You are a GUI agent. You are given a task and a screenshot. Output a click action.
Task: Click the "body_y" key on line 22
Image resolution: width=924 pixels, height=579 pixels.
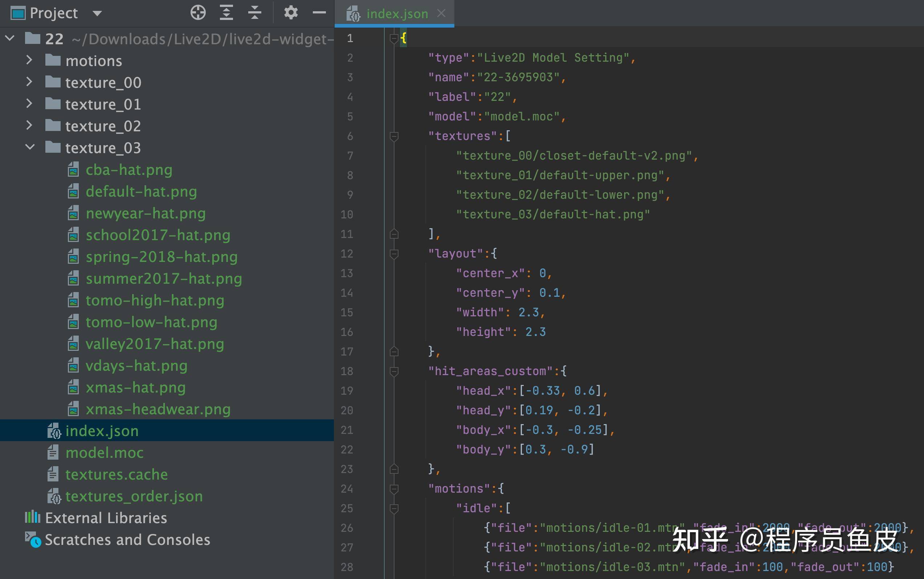[483, 449]
